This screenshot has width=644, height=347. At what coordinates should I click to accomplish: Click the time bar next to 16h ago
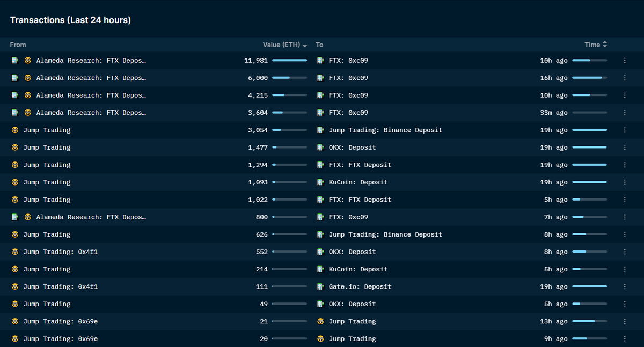pyautogui.click(x=589, y=78)
